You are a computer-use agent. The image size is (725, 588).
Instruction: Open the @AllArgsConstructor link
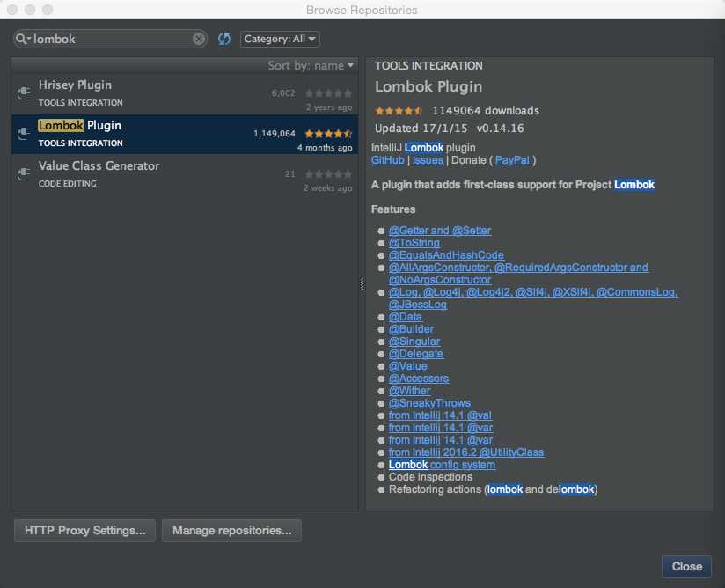click(518, 274)
